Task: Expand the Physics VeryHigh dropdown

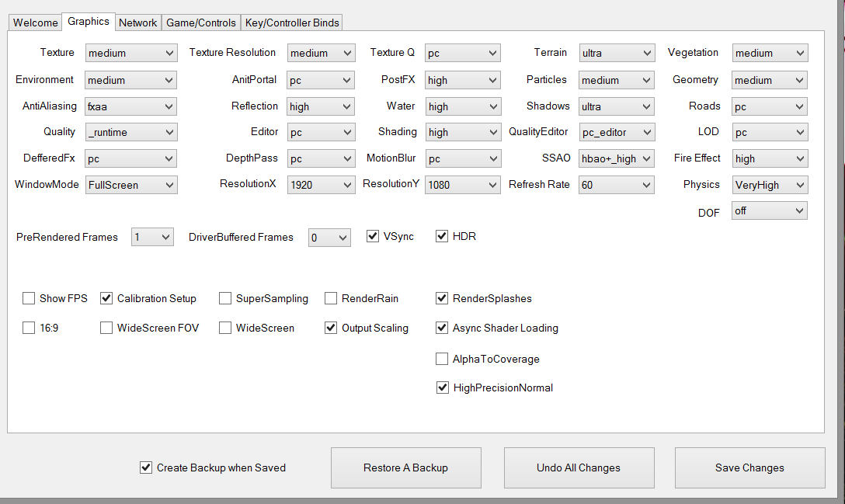Action: (769, 185)
